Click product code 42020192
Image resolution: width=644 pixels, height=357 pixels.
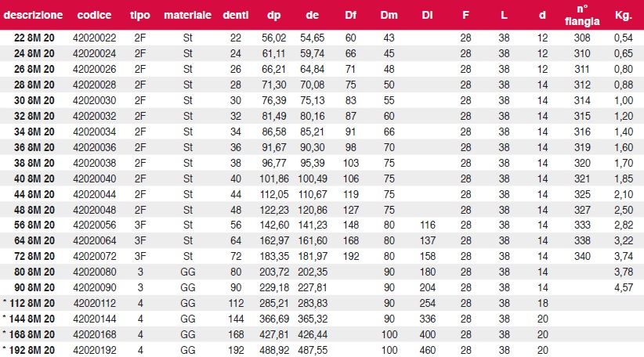[x=95, y=350]
